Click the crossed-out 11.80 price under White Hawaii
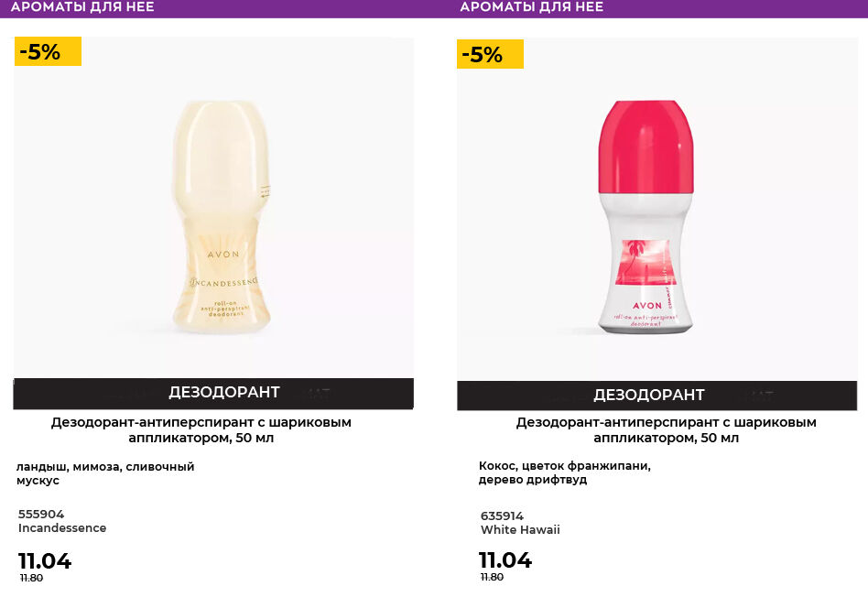 tap(492, 577)
